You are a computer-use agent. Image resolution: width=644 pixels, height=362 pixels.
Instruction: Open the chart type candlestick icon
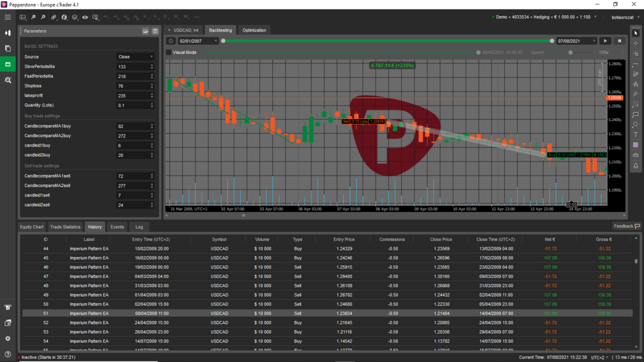pyautogui.click(x=54, y=17)
